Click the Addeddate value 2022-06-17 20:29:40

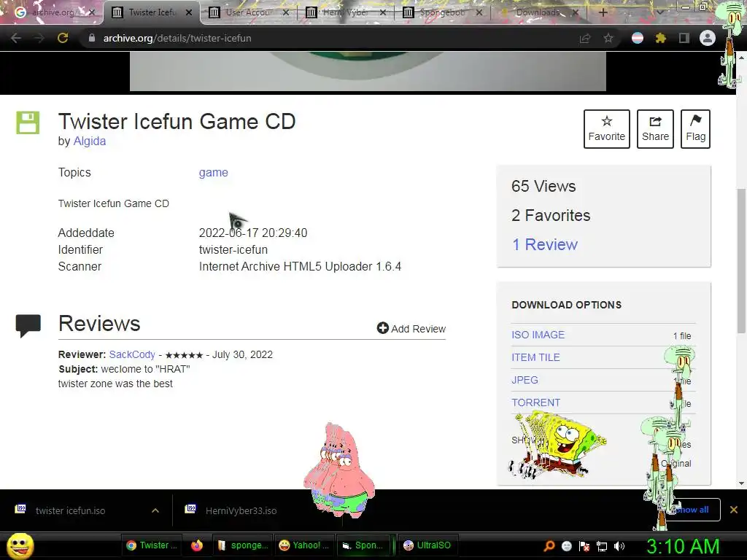coord(253,233)
